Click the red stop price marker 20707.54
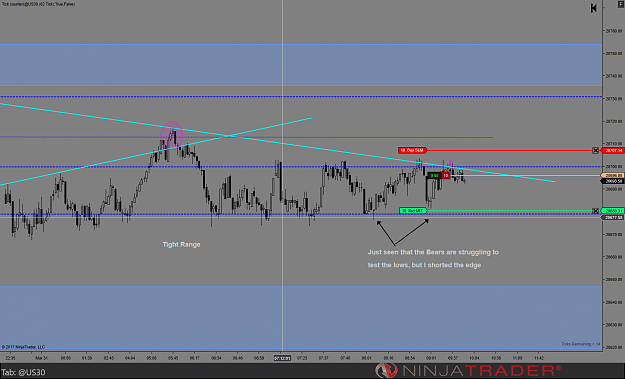625x379 pixels. (x=613, y=150)
